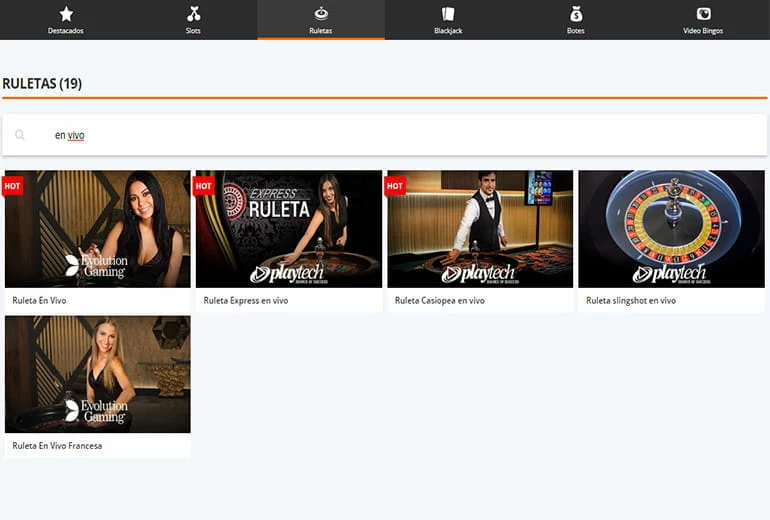770x520 pixels.
Task: Click the Ruletas roulette wheel icon
Action: pyautogui.click(x=321, y=13)
